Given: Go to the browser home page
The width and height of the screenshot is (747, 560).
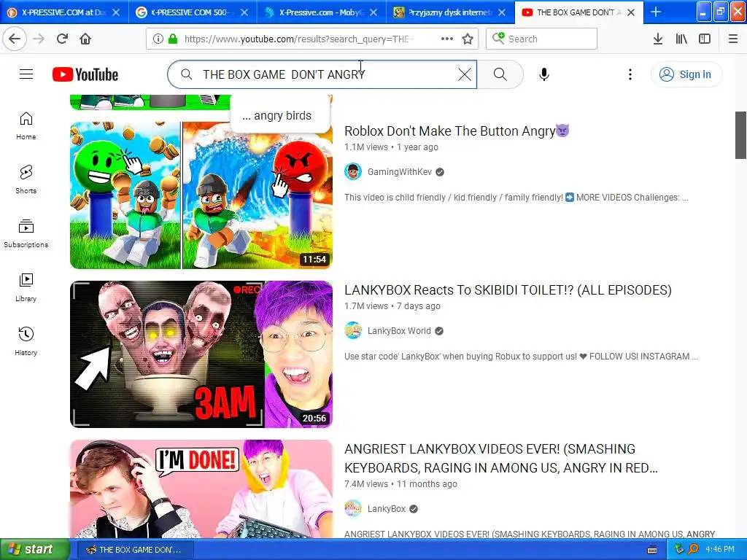Looking at the screenshot, I should (85, 39).
